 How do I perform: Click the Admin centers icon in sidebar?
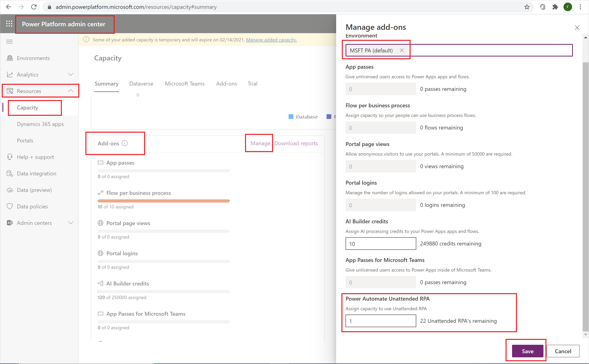[x=9, y=222]
